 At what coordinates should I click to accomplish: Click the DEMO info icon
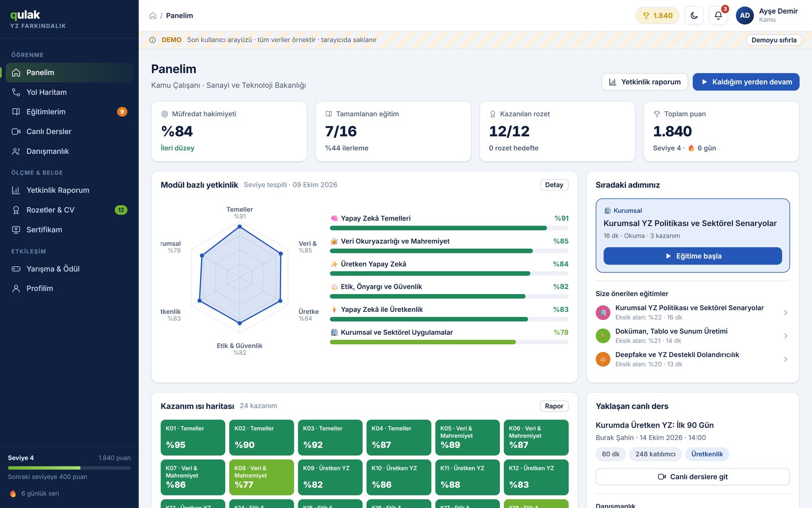[153, 40]
